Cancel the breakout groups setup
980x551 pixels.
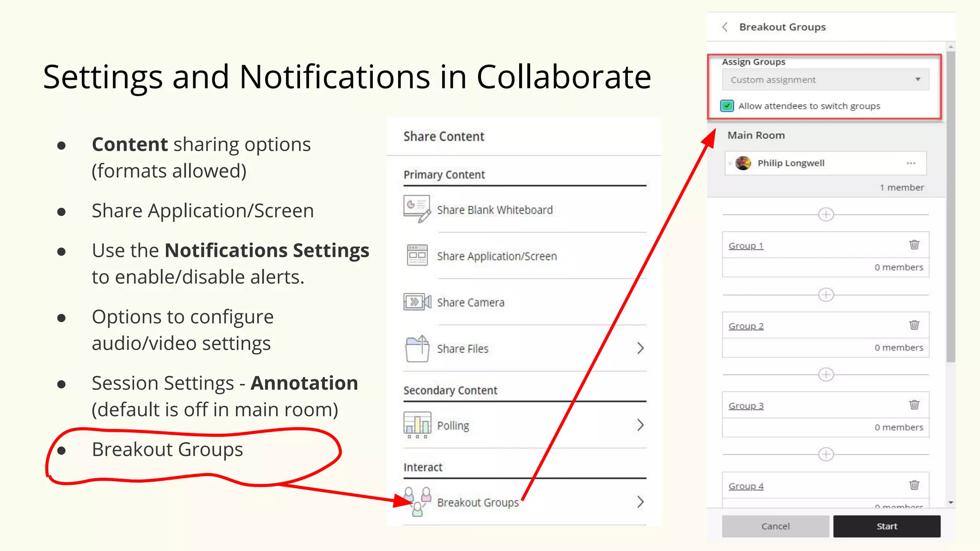pos(775,526)
